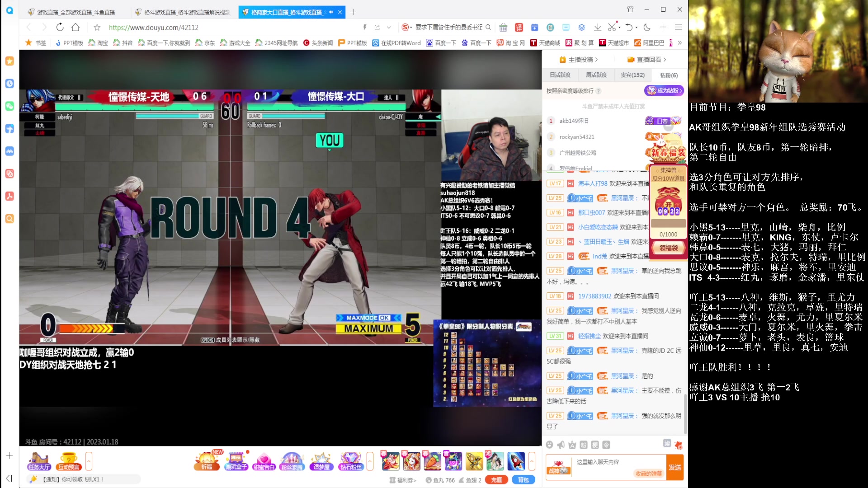Switch to the 贵宾(152) tab
The height and width of the screenshot is (488, 868).
[632, 75]
